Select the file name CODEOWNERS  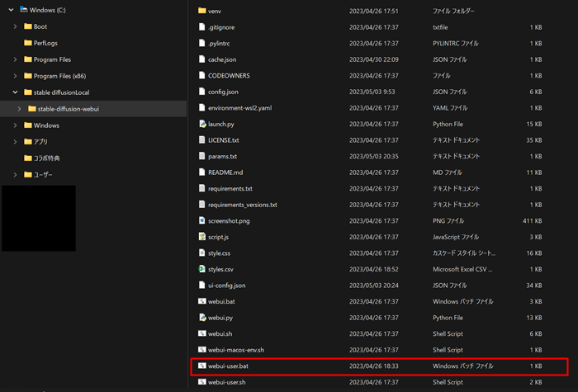(x=229, y=76)
